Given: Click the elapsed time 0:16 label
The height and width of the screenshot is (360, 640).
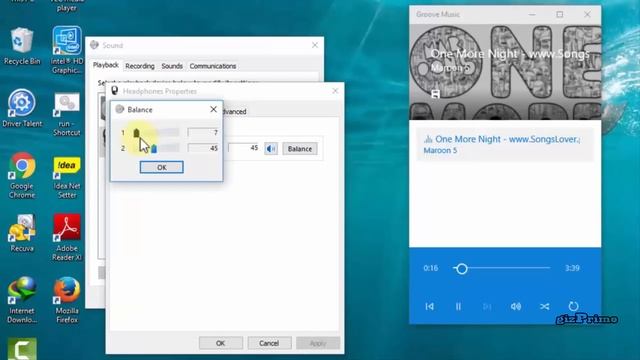Looking at the screenshot, I should tap(431, 268).
